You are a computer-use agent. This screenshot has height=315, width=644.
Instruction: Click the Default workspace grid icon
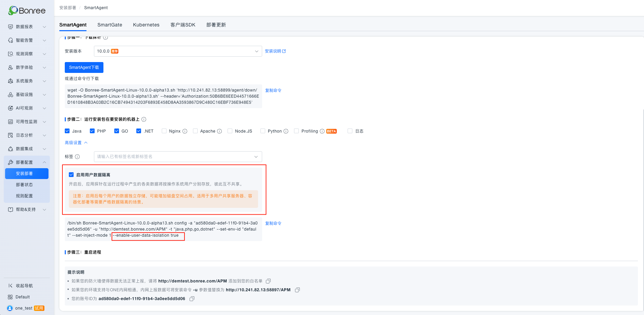pos(10,297)
